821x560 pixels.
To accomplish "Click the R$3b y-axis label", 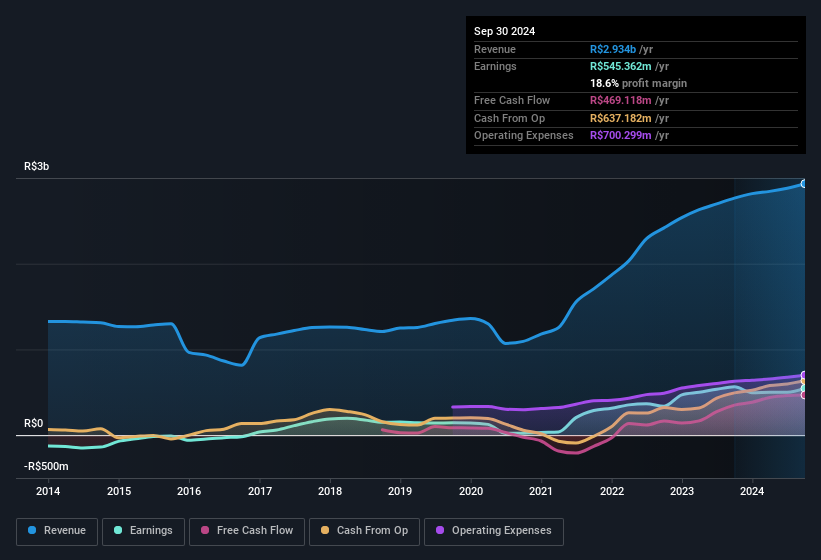I will tap(36, 166).
